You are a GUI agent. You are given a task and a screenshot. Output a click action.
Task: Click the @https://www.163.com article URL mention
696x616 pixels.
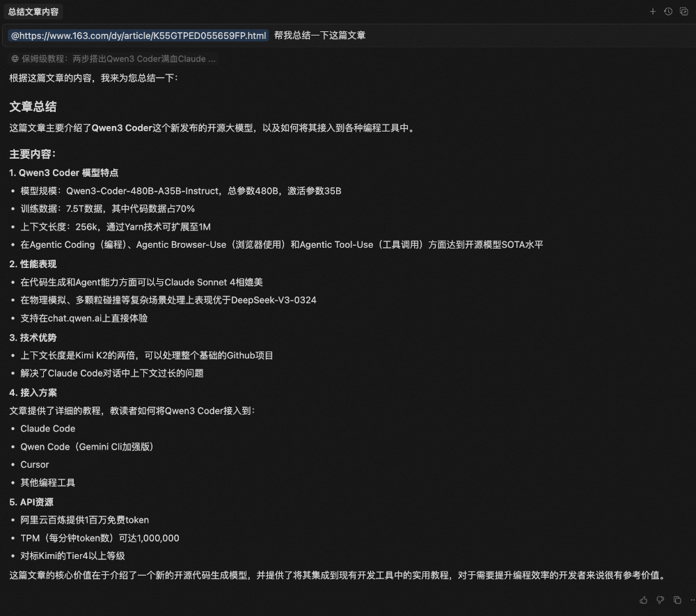click(139, 35)
